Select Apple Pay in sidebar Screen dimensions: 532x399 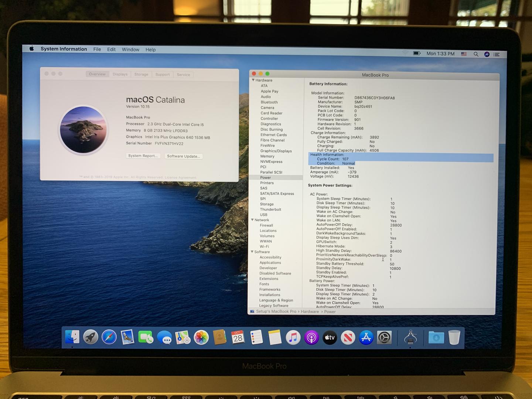pyautogui.click(x=270, y=91)
